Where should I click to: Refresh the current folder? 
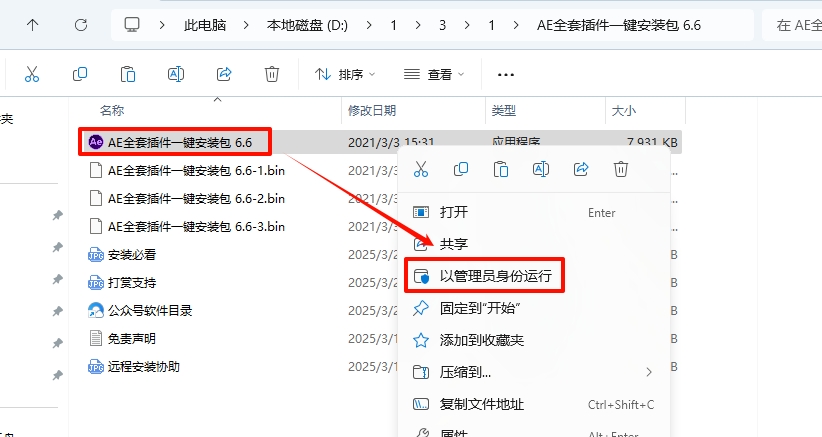point(81,25)
